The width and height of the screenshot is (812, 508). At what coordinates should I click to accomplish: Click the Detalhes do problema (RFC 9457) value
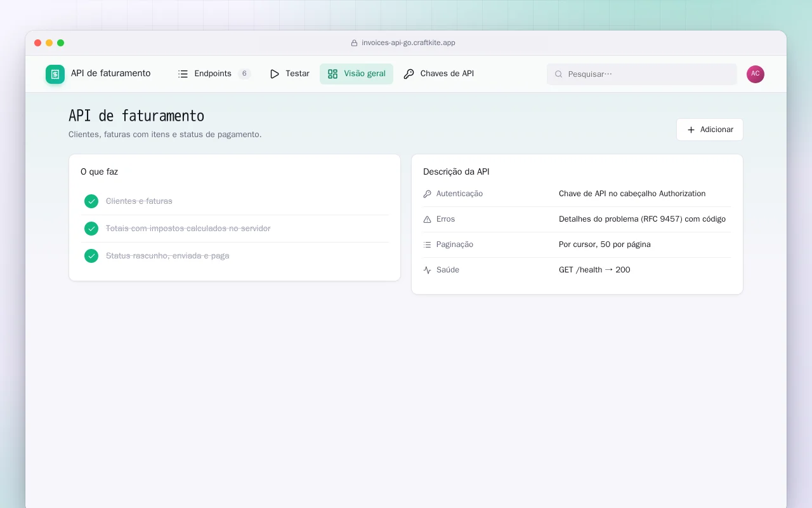click(x=642, y=219)
